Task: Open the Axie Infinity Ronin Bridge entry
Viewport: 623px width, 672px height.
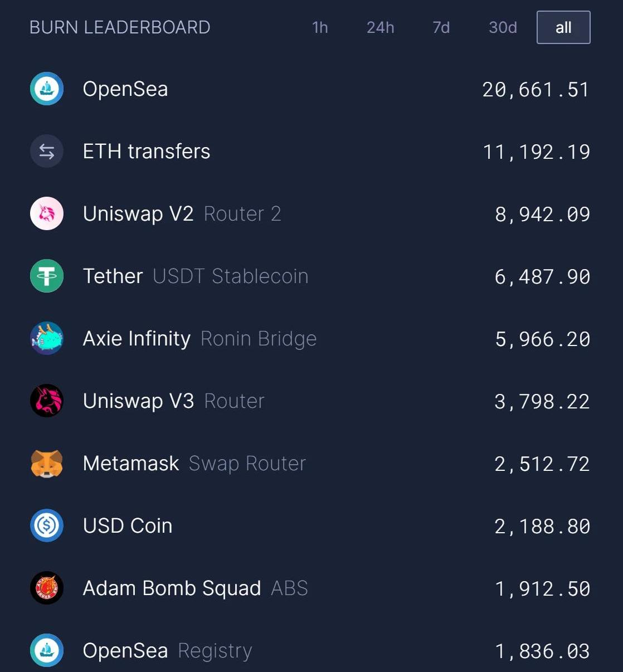Action: point(199,339)
